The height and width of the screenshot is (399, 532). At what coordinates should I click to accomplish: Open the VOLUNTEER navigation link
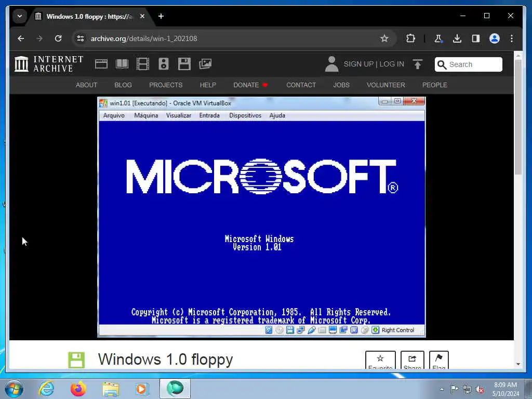tap(386, 85)
